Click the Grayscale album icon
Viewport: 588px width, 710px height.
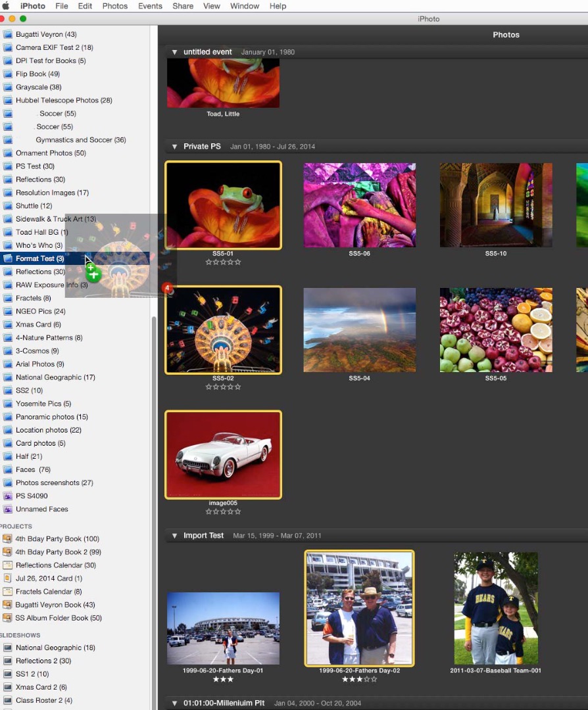(x=8, y=87)
